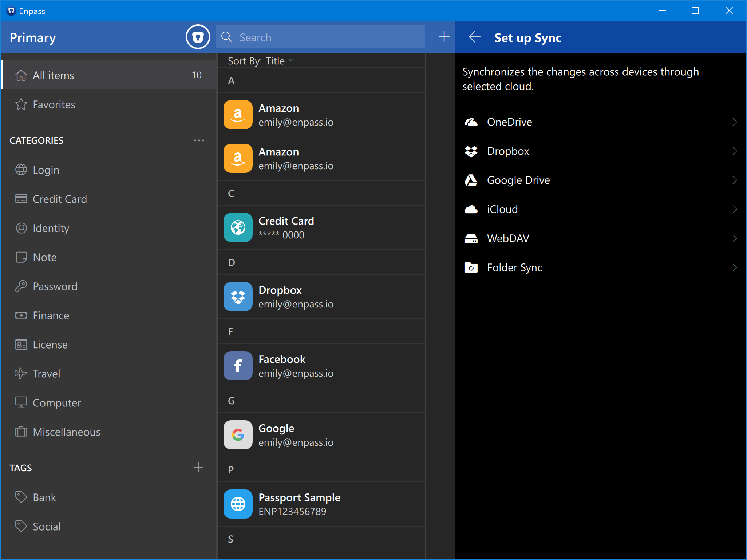This screenshot has height=560, width=747.
Task: Maximize the Enpass window
Action: [695, 11]
